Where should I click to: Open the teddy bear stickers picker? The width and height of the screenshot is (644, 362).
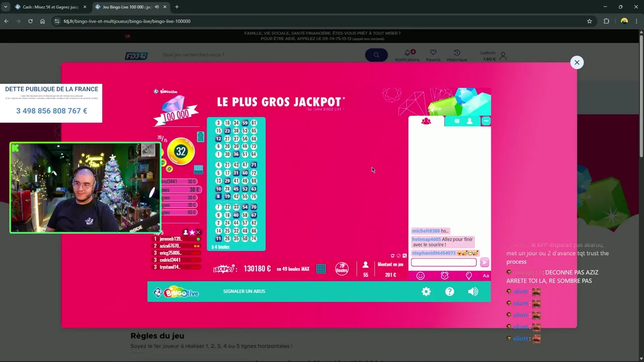click(x=445, y=276)
